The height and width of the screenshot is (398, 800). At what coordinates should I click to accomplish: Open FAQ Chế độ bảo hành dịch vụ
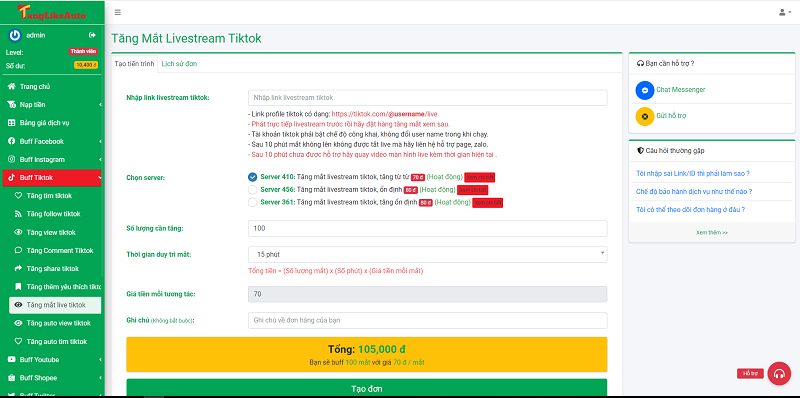click(694, 191)
